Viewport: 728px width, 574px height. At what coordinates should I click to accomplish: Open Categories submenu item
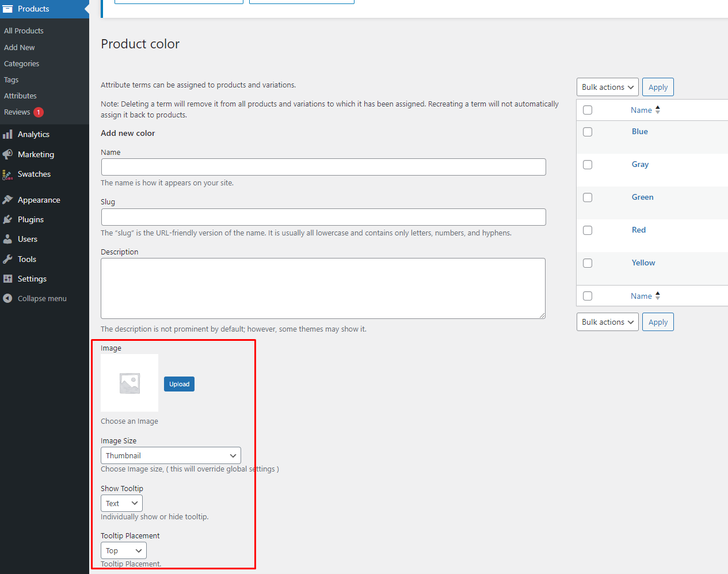pos(22,63)
